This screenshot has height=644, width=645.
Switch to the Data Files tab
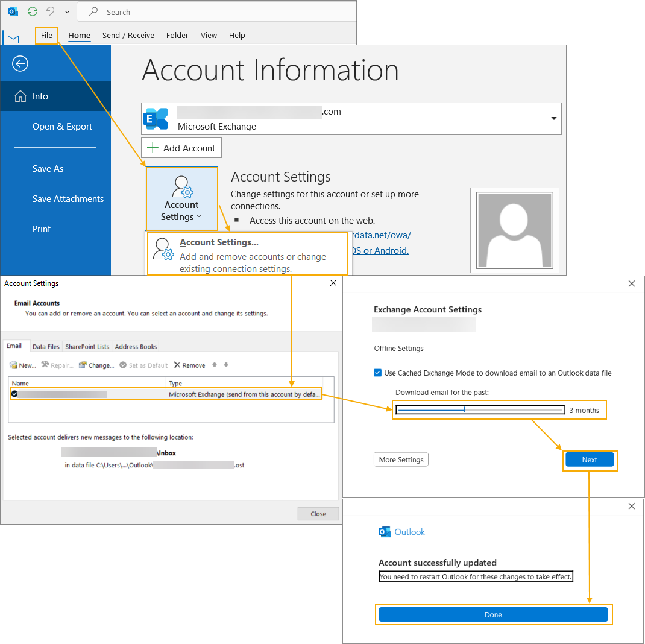pos(46,347)
